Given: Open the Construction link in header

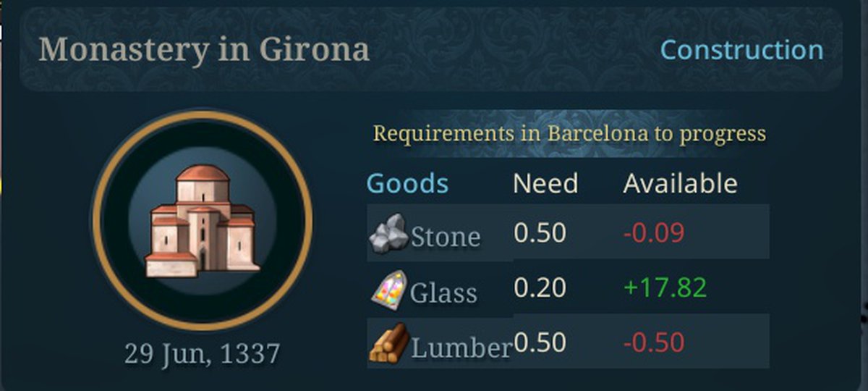Looking at the screenshot, I should coord(741,50).
